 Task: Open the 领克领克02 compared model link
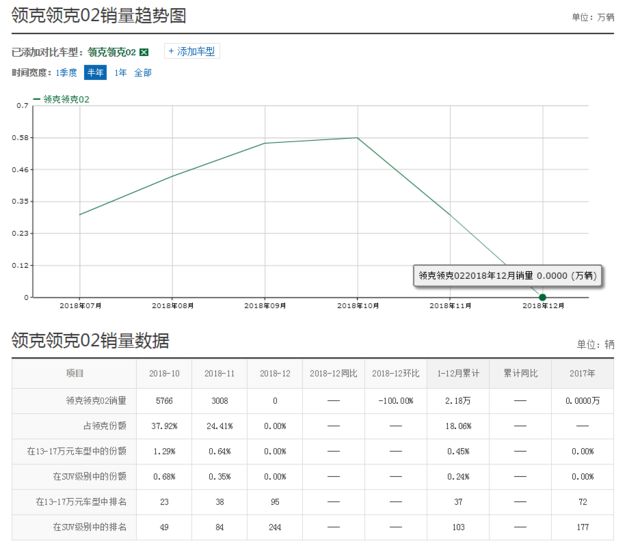112,52
